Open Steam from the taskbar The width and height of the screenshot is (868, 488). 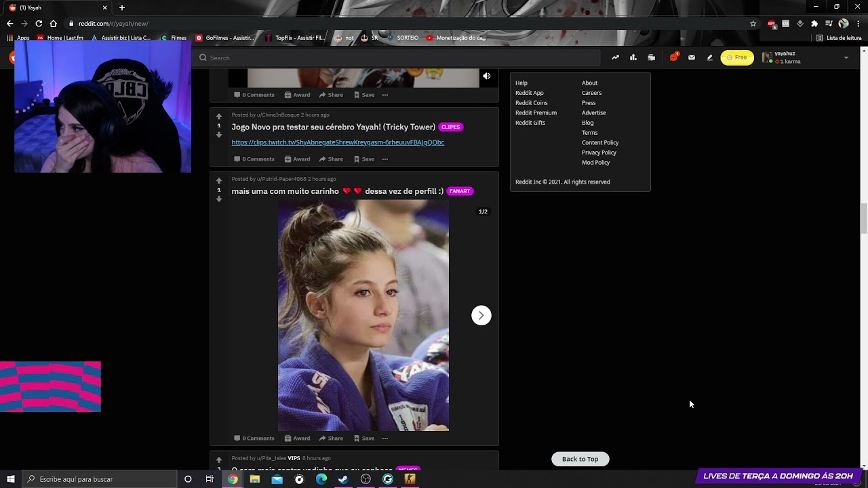click(x=344, y=479)
